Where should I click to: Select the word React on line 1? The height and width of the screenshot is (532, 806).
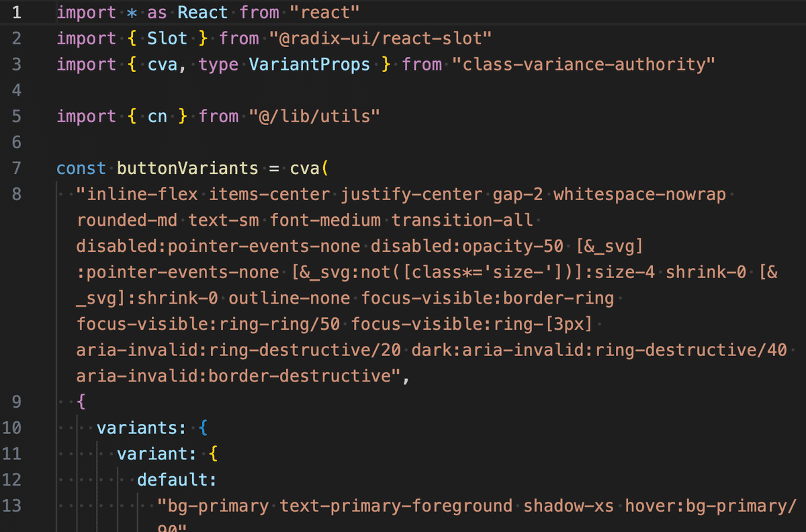tap(202, 12)
